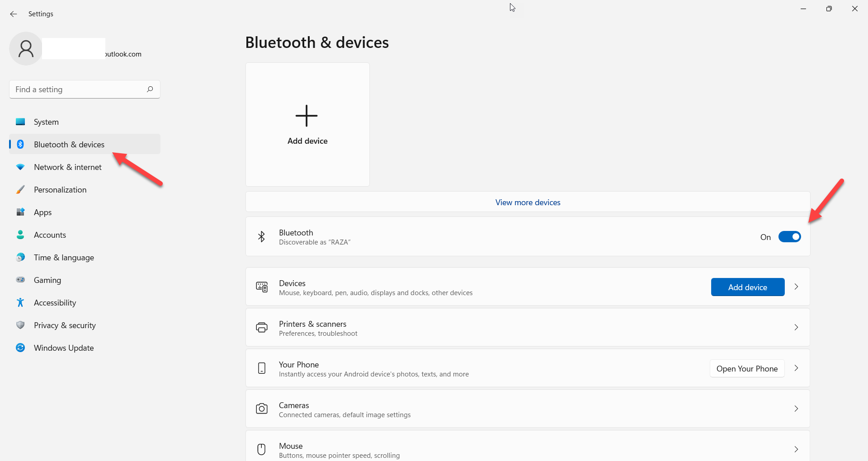The width and height of the screenshot is (868, 461).
Task: Click the Accessibility figure icon
Action: [20, 302]
